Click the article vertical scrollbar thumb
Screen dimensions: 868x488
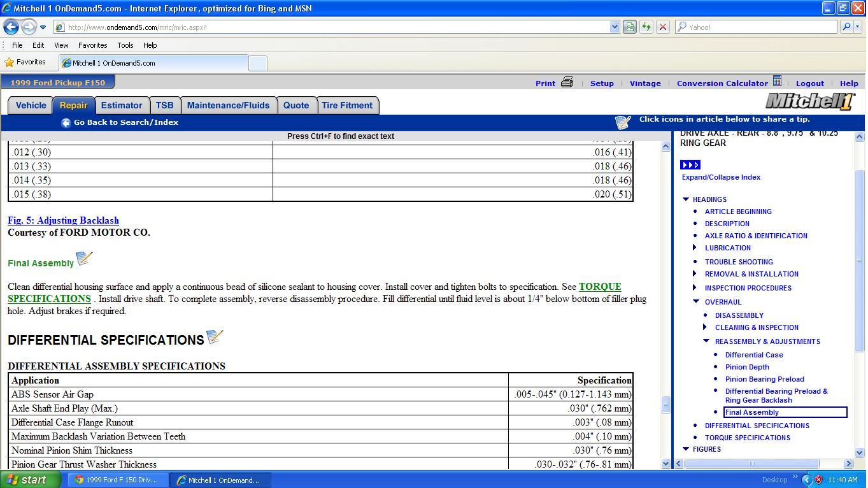[665, 405]
